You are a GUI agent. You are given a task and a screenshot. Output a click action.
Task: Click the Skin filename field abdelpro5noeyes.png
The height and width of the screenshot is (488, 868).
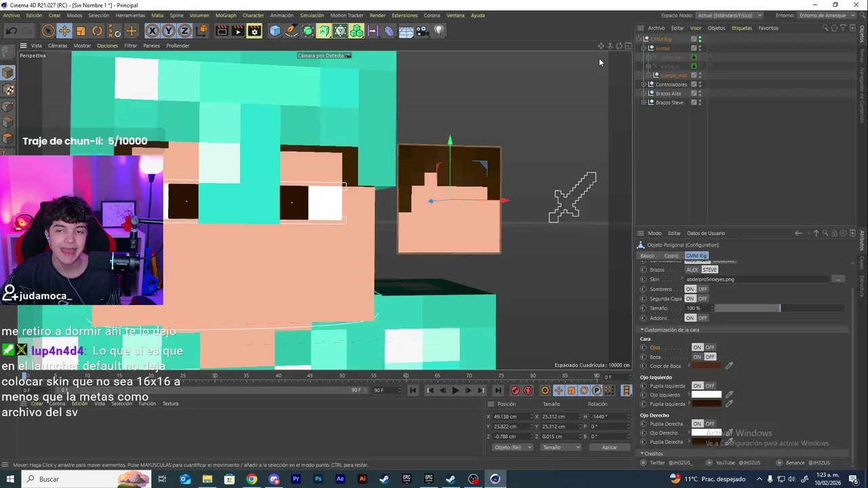757,279
